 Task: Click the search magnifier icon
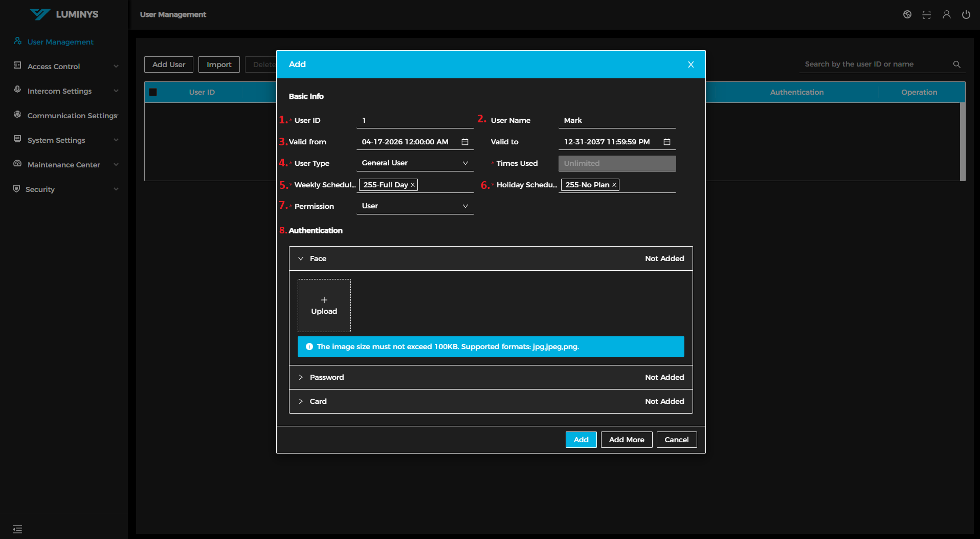[956, 64]
